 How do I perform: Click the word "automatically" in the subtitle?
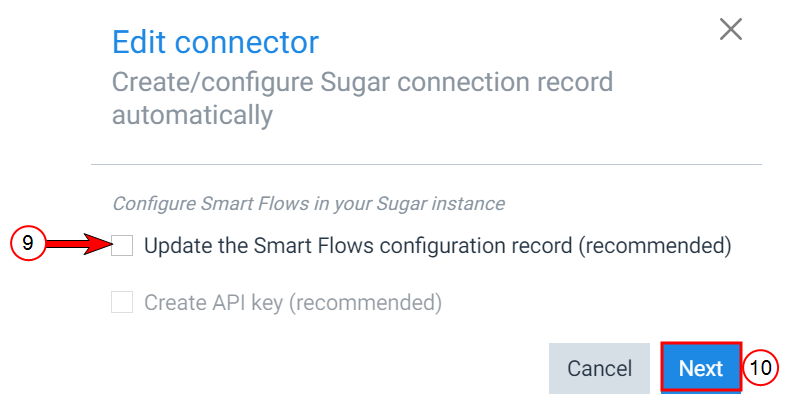click(192, 115)
